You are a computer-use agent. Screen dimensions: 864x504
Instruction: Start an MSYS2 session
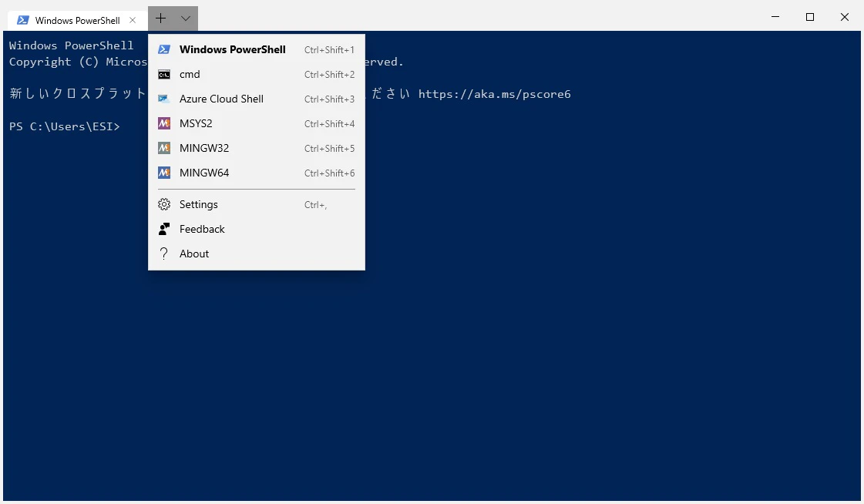[x=256, y=123]
